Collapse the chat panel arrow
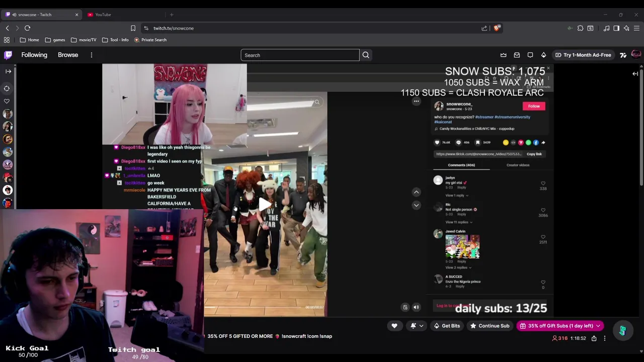Screen dimensions: 644x362 [x=635, y=74]
